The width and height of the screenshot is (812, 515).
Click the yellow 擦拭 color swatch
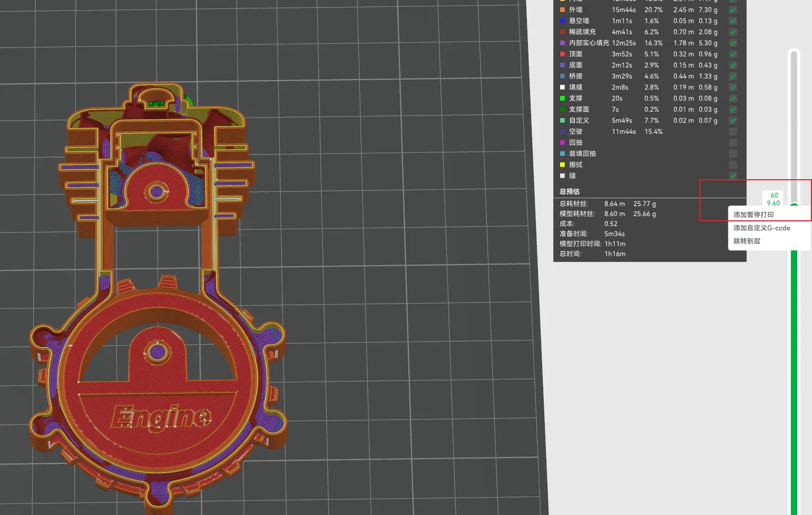563,164
